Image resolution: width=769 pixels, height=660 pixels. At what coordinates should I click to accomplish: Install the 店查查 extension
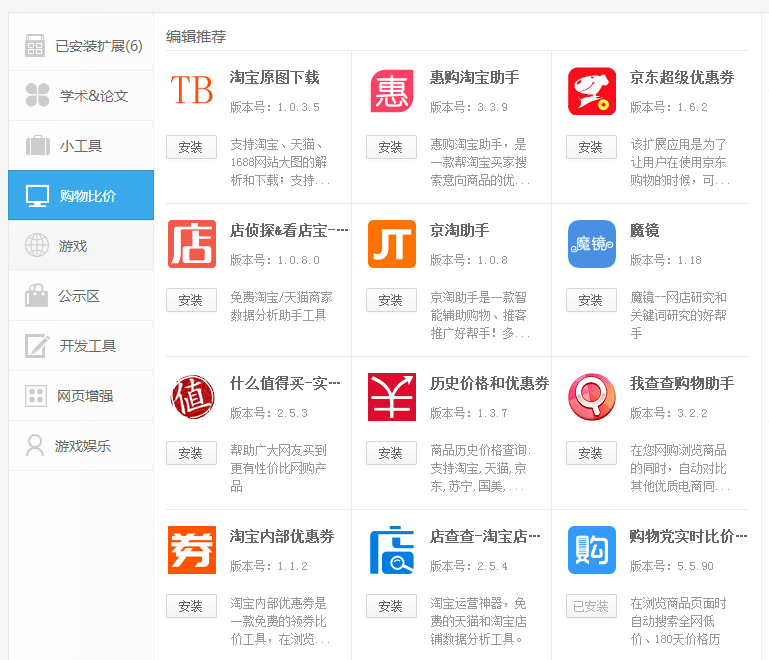coord(391,606)
